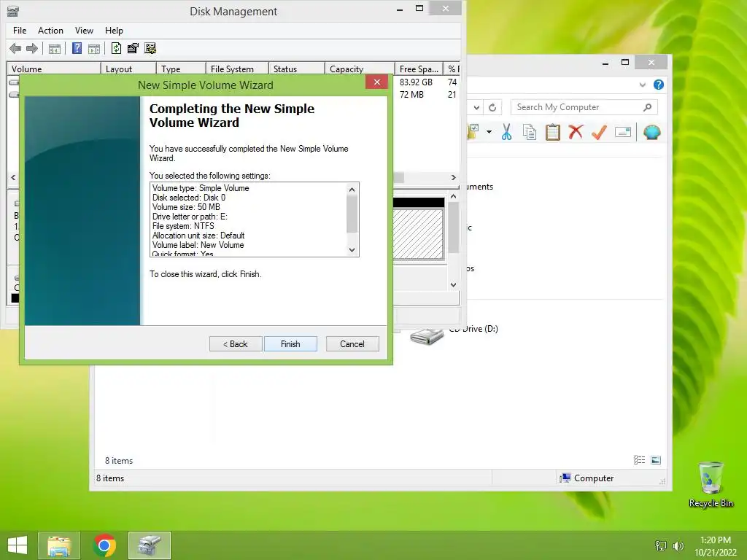Switch to Large icons view in Explorer
This screenshot has width=747, height=560.
point(656,459)
